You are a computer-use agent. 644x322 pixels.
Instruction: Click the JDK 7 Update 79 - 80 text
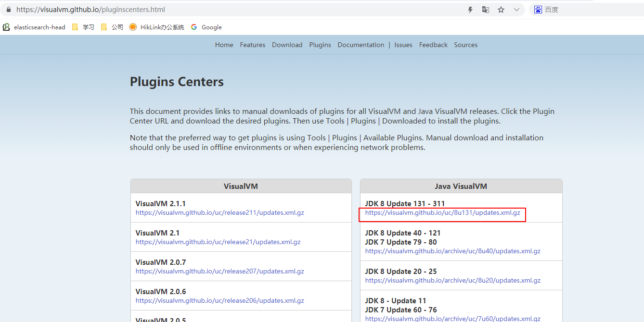401,242
